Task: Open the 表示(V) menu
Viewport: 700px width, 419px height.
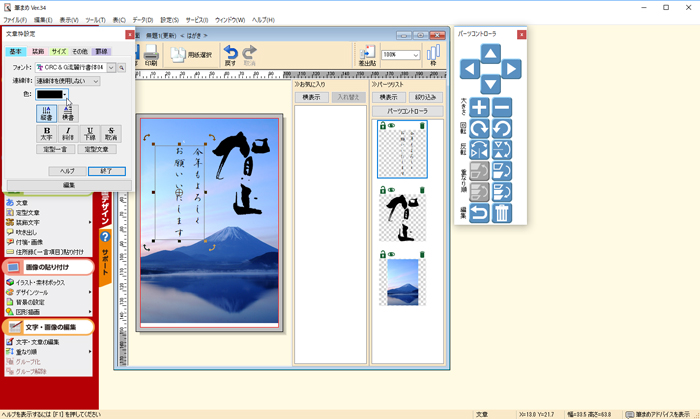Action: click(x=68, y=20)
